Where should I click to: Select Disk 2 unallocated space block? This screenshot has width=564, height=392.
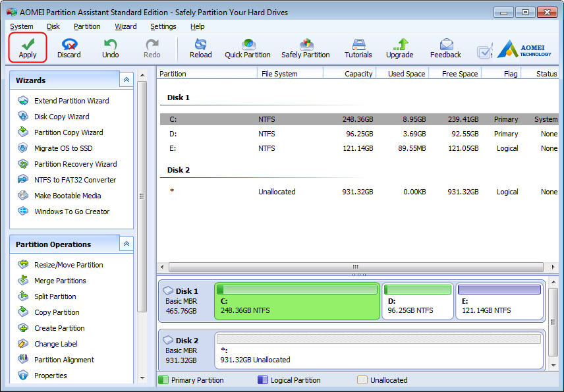pyautogui.click(x=379, y=350)
